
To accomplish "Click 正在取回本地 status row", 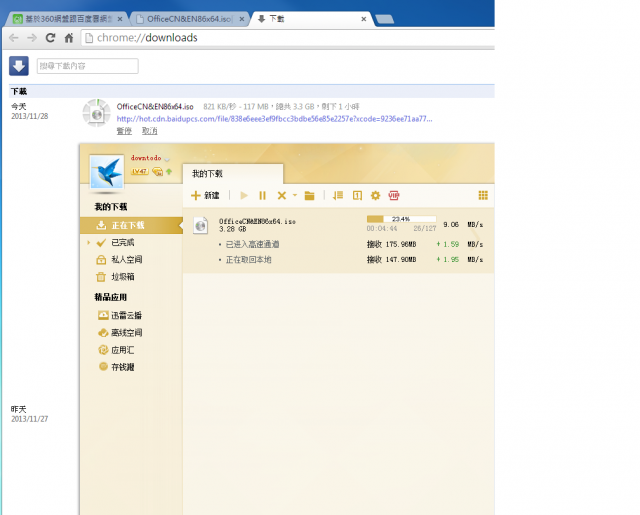I will pos(249,260).
